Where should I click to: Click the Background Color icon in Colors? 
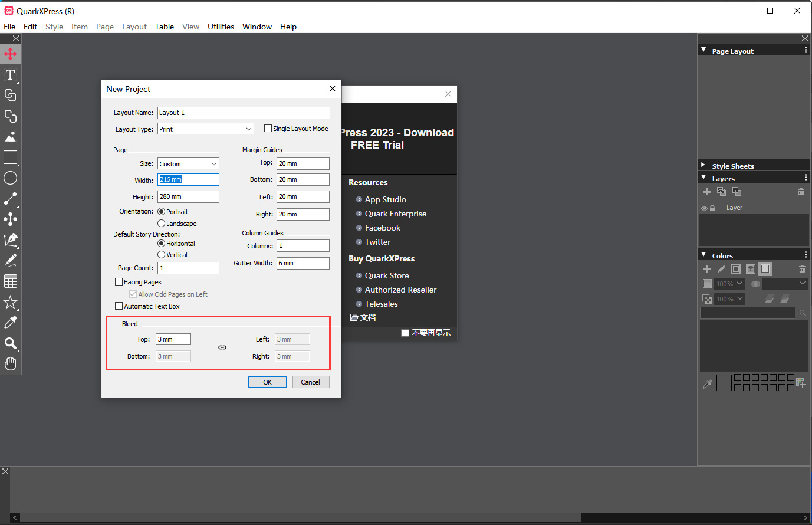pyautogui.click(x=765, y=269)
